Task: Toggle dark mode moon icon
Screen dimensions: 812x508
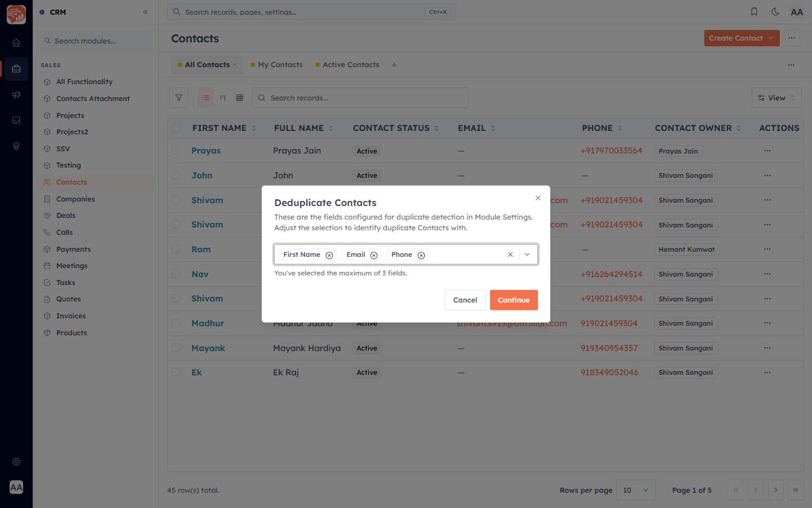Action: (775, 12)
